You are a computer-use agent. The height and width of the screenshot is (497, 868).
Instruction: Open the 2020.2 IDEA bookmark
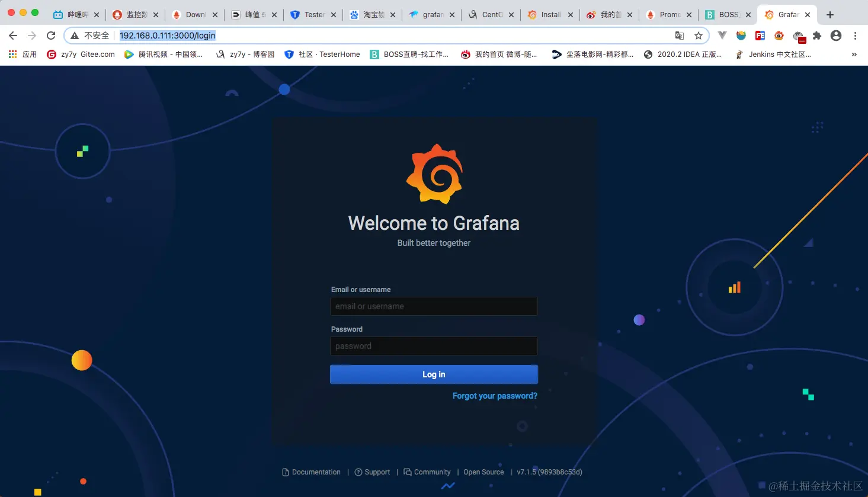(683, 54)
